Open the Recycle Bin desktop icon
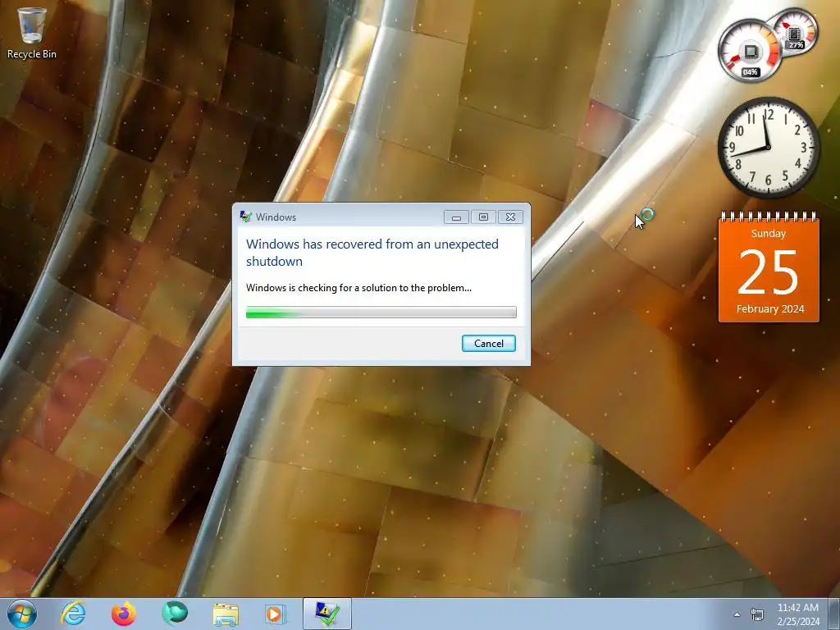Viewport: 840px width, 630px height. [x=31, y=33]
